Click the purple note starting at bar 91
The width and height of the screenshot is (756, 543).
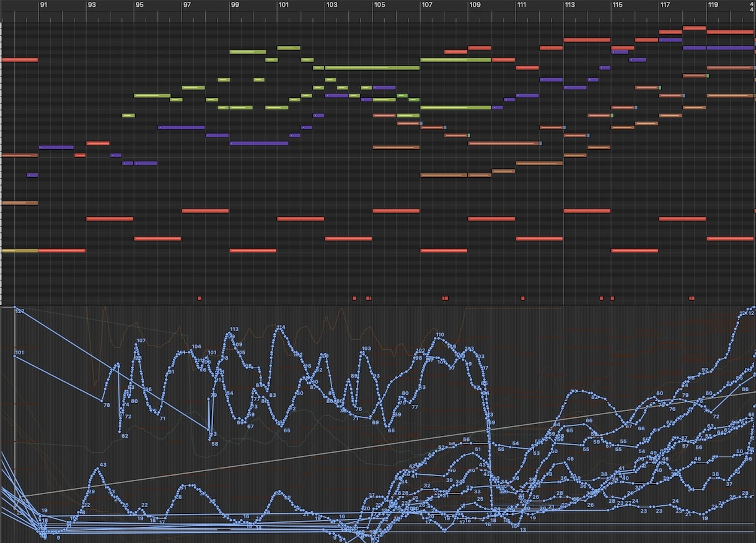[56, 147]
